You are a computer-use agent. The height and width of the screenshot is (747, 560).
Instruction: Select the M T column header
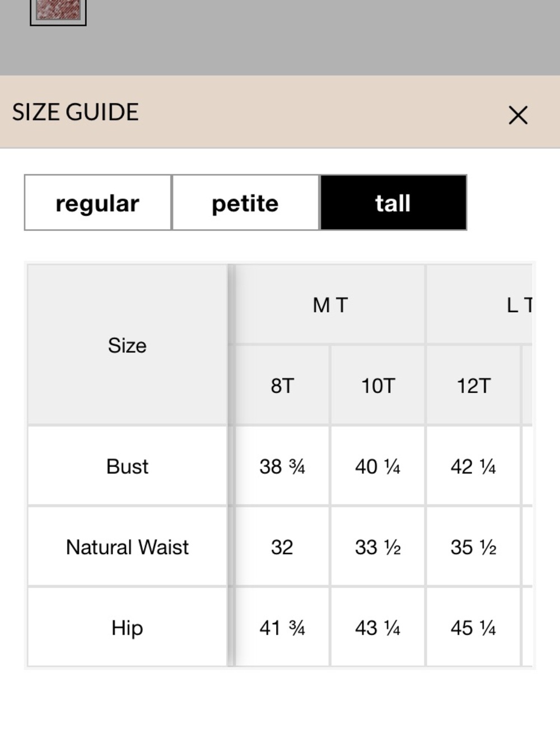click(x=330, y=304)
